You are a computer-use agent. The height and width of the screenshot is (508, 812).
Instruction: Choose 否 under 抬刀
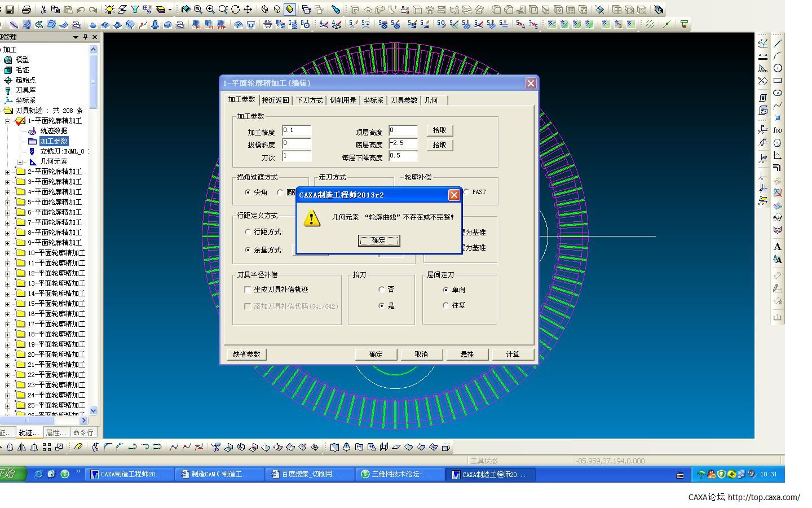pos(382,290)
